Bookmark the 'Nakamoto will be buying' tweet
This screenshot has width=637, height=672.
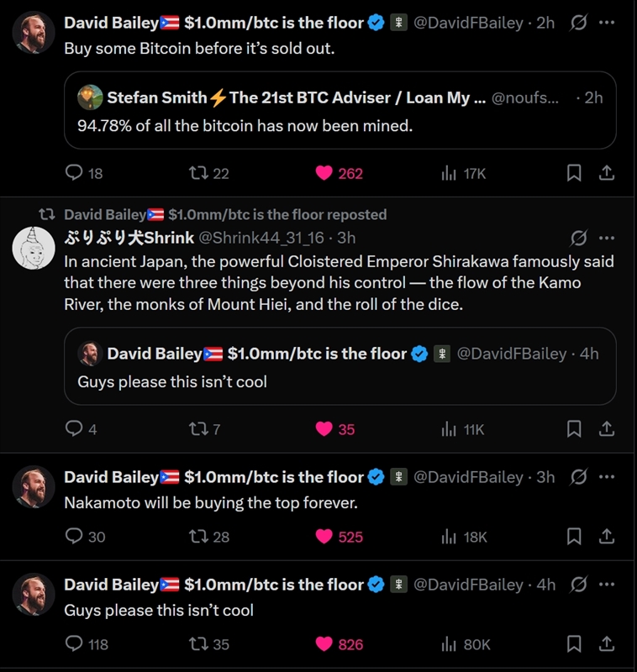[x=574, y=536]
